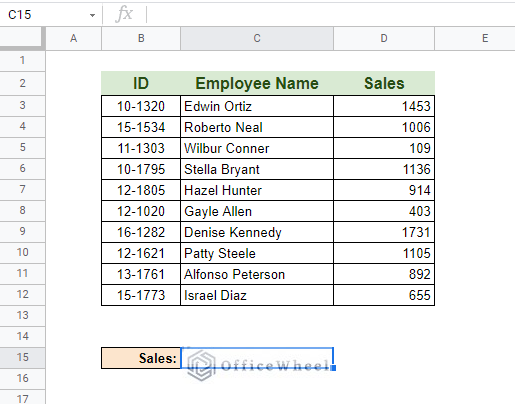The image size is (515, 404).
Task: Select sales value 1006
Action: click(x=384, y=127)
